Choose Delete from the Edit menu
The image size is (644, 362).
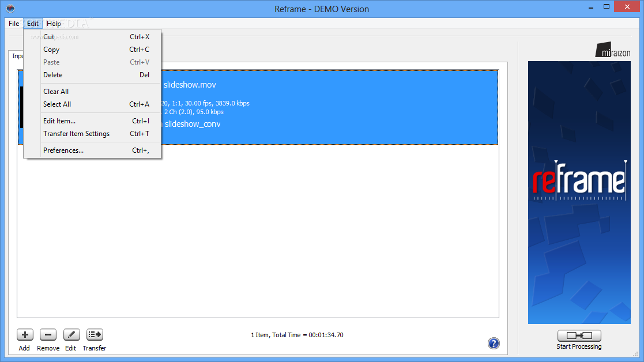coord(92,75)
